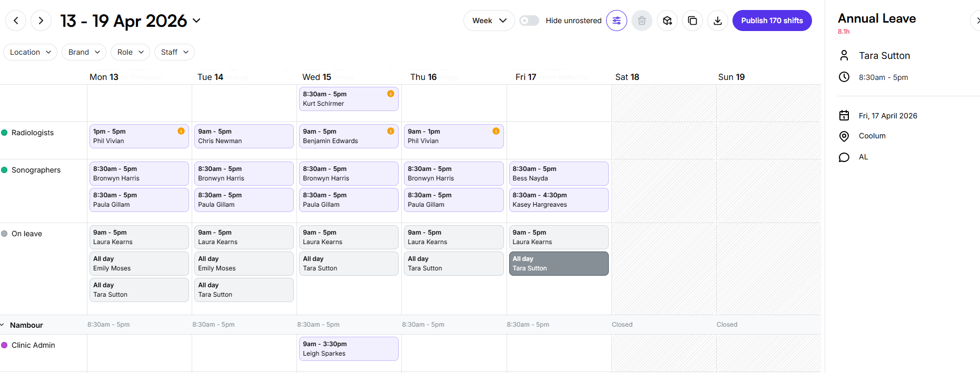Toggle Hide unrostered switch
The height and width of the screenshot is (373, 980).
click(x=529, y=21)
